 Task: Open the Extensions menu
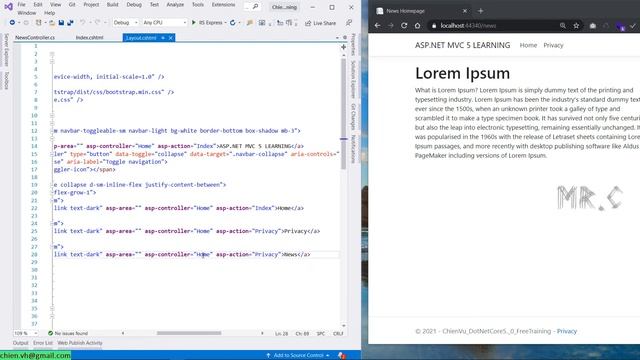point(223,5)
